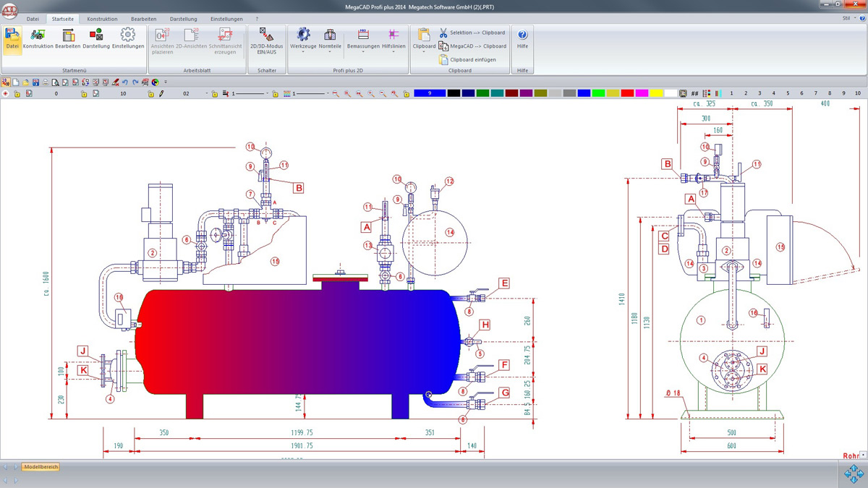Select the red color swatch

[627, 93]
